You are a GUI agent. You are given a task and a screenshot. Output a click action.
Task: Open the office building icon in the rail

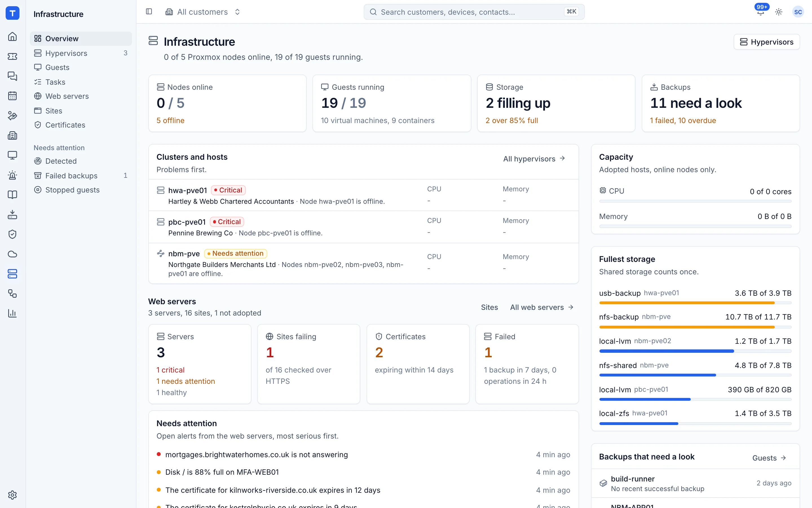(12, 135)
